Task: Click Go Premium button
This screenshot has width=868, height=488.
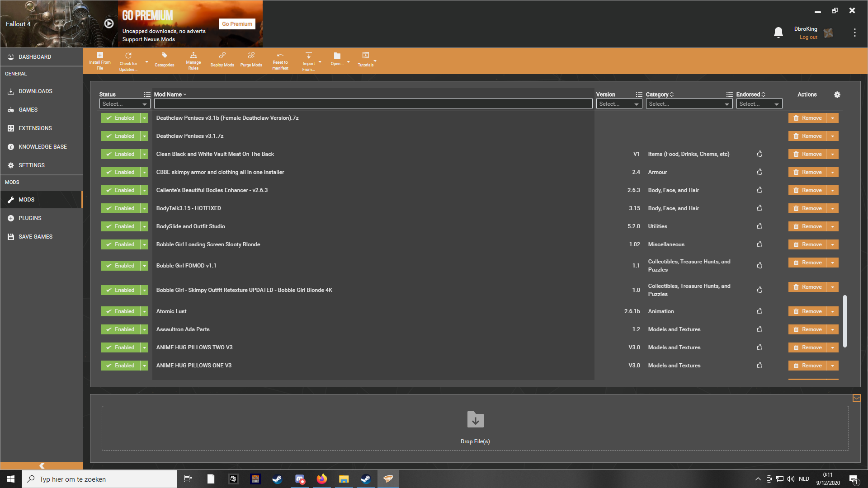Action: tap(237, 24)
